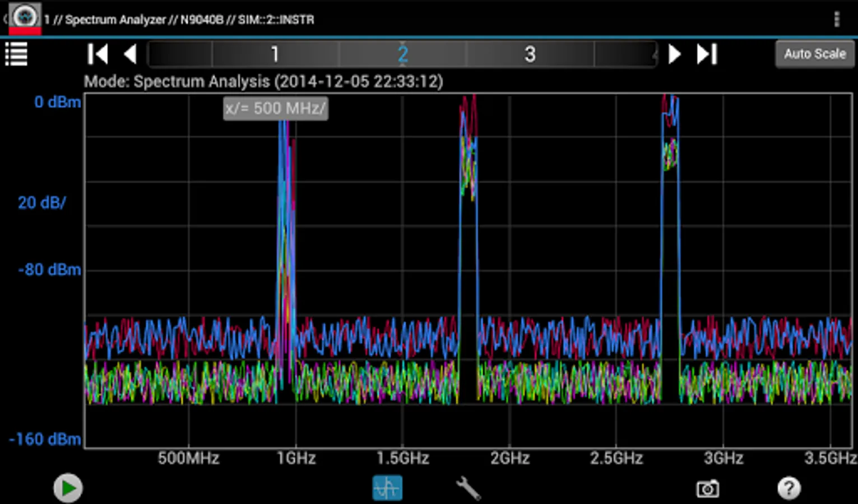
Task: Jump to the last capture
Action: point(707,54)
